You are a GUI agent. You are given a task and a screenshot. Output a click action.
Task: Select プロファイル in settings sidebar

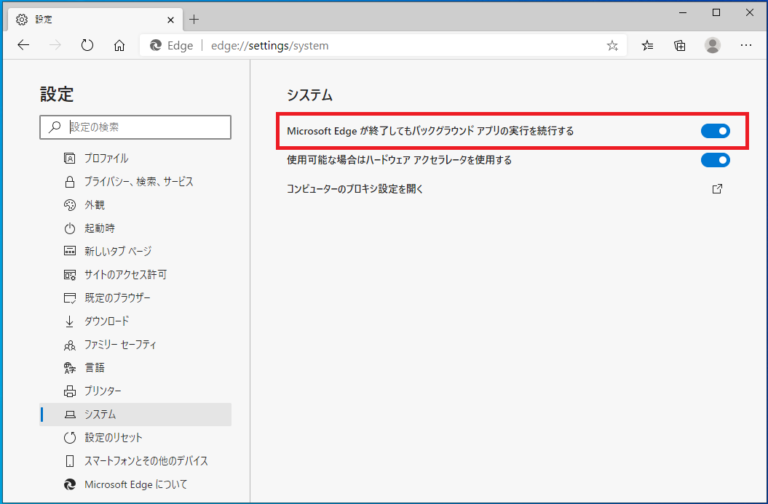click(x=106, y=158)
